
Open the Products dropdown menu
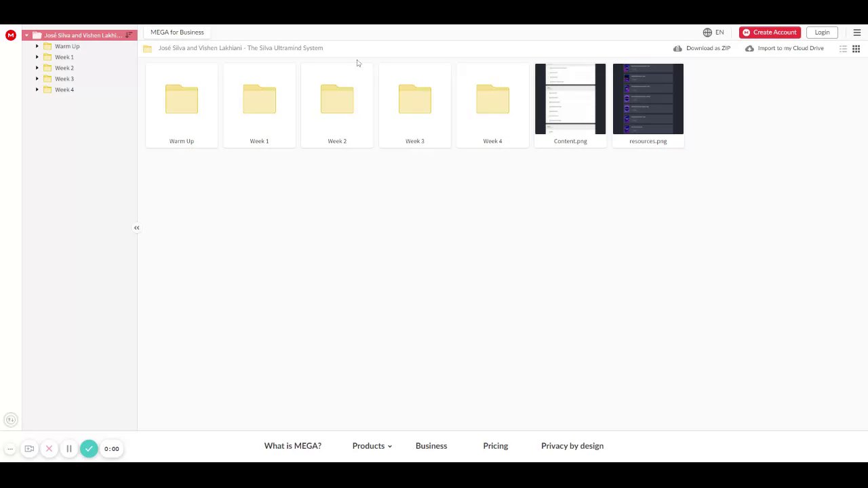pyautogui.click(x=372, y=446)
